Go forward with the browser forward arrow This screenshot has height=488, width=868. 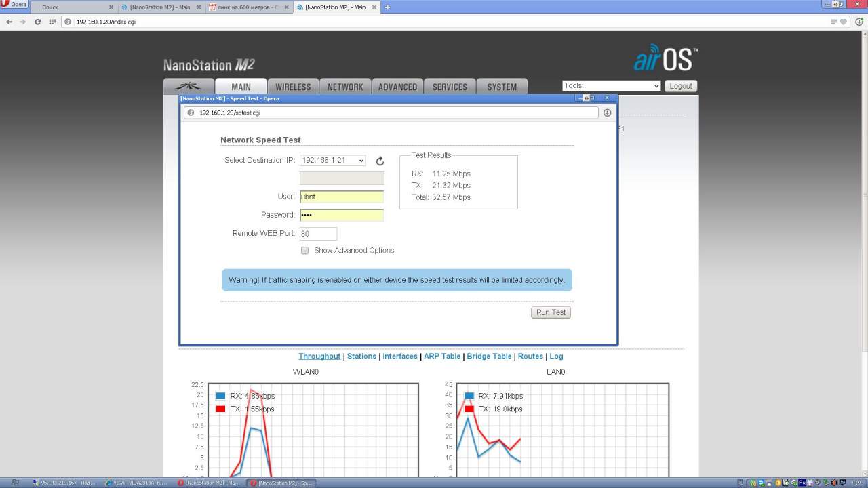(23, 22)
